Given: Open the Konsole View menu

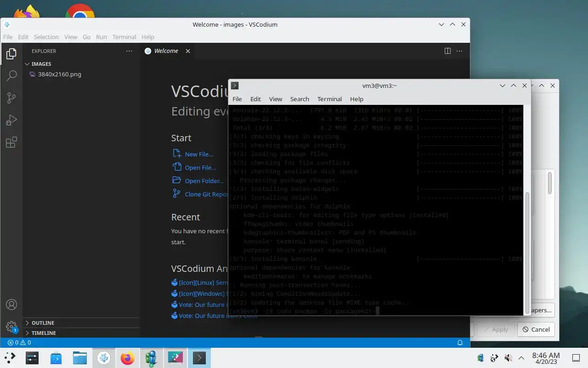Looking at the screenshot, I should click(x=276, y=99).
